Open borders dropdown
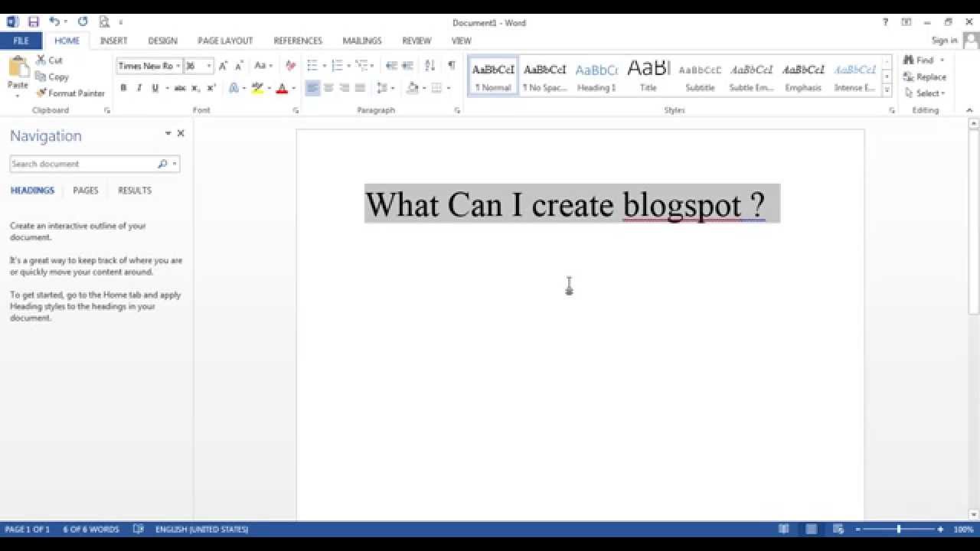The height and width of the screenshot is (551, 980). (449, 89)
